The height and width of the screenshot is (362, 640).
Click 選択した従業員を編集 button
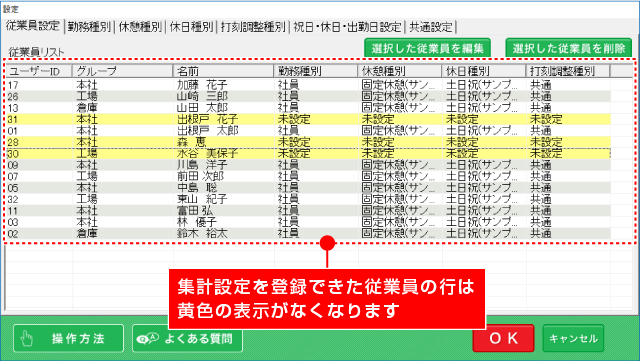[427, 48]
